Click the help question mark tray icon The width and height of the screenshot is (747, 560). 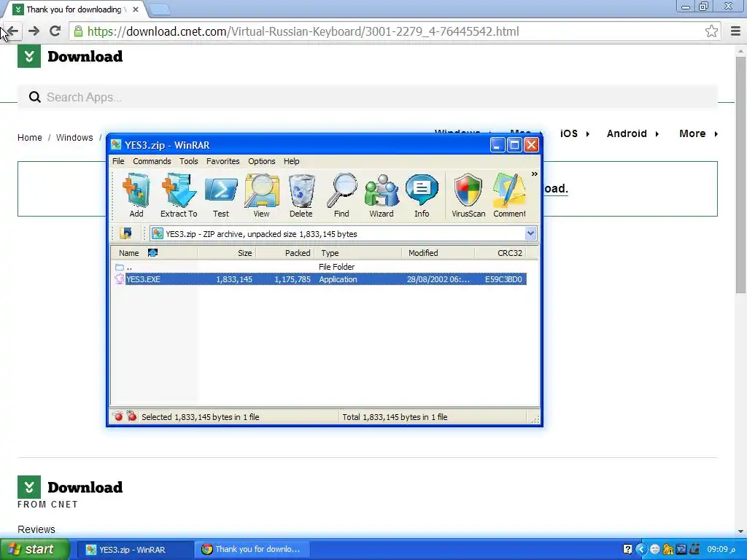[627, 550]
